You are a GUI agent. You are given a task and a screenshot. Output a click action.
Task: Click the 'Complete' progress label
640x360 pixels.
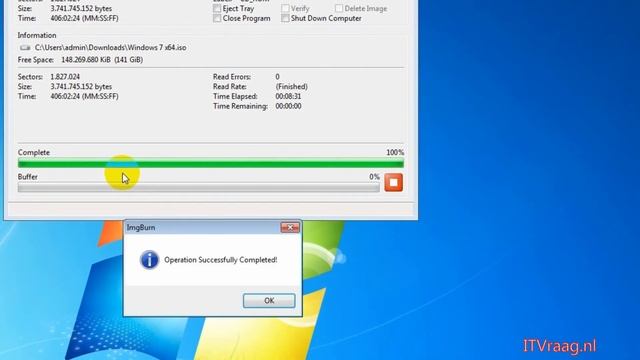(x=34, y=152)
